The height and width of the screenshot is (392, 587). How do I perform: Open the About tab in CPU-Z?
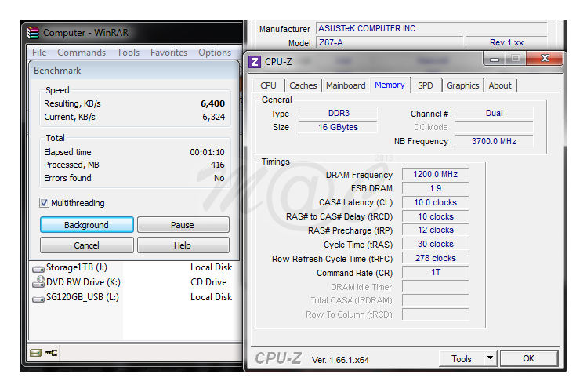coord(500,85)
